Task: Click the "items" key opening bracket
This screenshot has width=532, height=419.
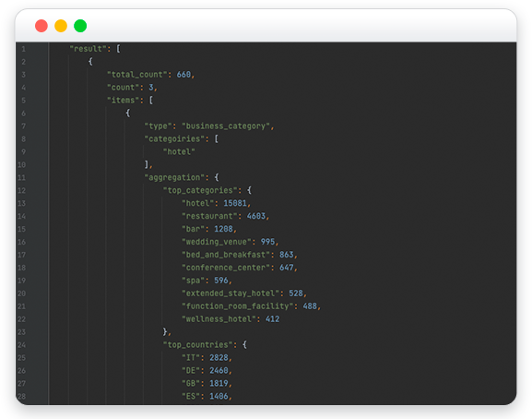Action: coord(151,101)
